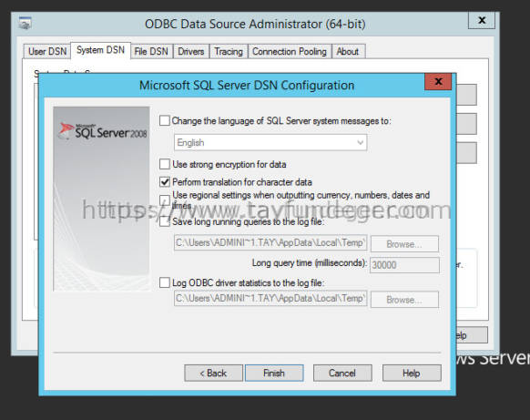Open the Drivers tab
The width and height of the screenshot is (530, 420).
[x=191, y=51]
